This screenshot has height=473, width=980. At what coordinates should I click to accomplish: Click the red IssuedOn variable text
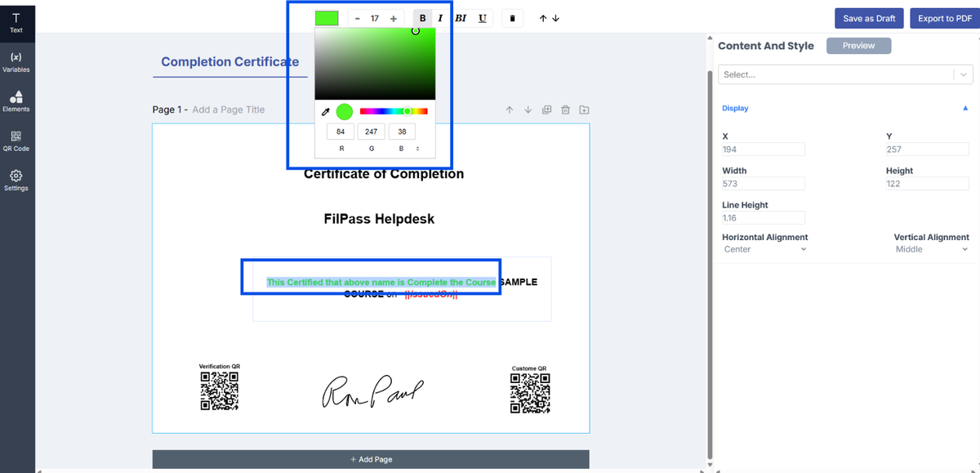(431, 295)
